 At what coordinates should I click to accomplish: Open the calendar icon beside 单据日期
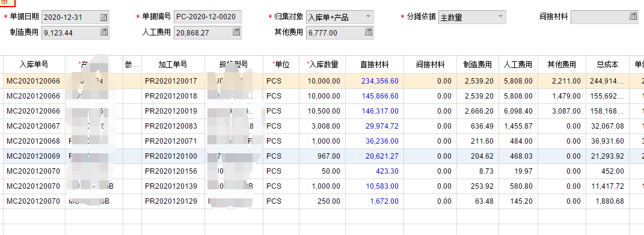pyautogui.click(x=104, y=17)
